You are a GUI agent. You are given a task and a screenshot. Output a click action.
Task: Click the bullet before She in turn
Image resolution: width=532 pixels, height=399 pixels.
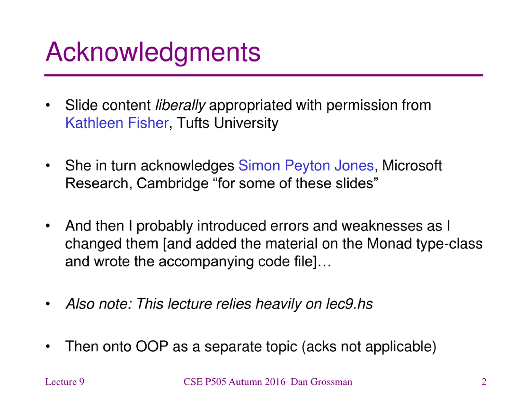(48, 166)
